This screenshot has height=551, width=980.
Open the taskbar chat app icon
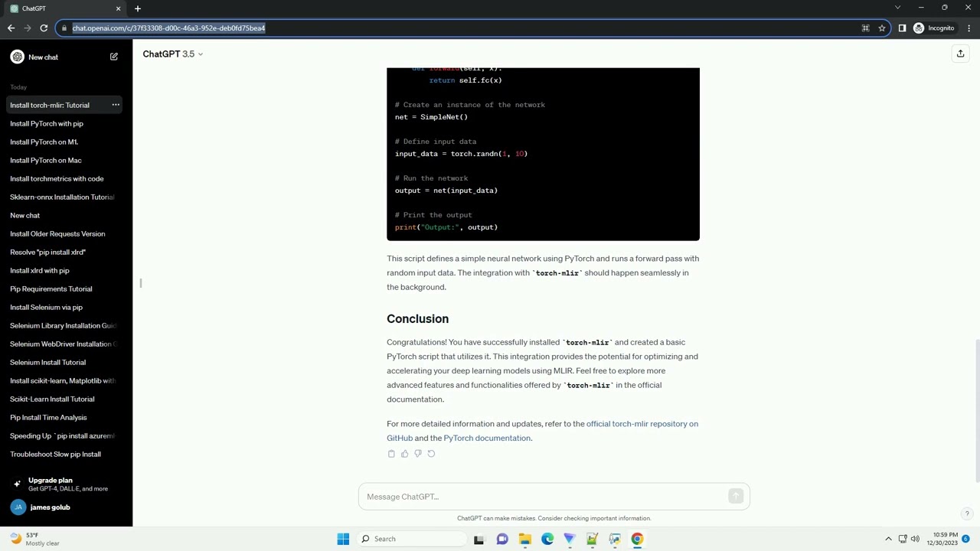click(x=502, y=539)
